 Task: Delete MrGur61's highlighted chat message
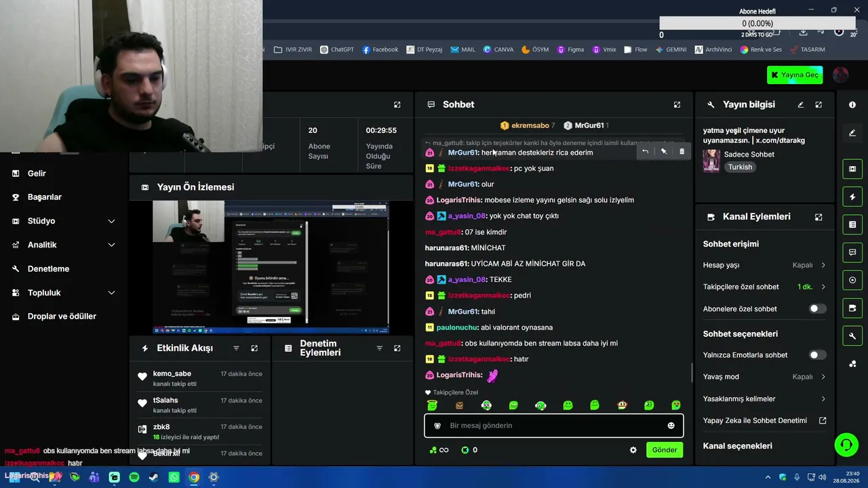682,152
